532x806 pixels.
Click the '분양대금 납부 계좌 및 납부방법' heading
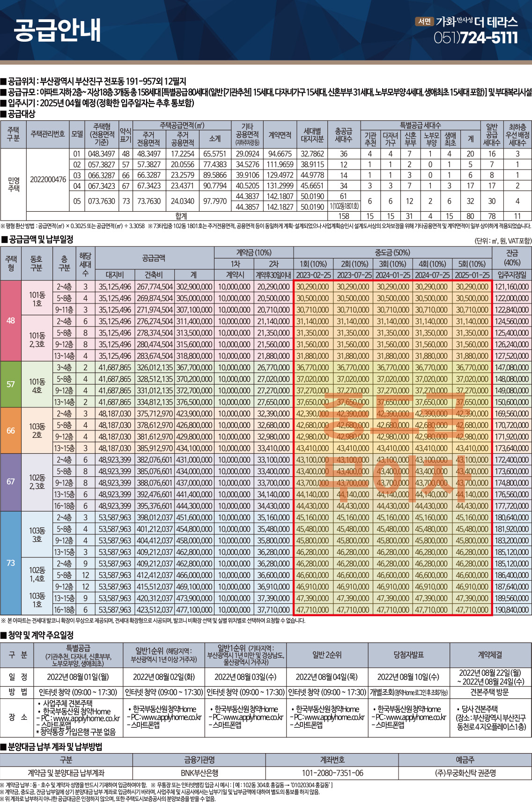[52, 747]
